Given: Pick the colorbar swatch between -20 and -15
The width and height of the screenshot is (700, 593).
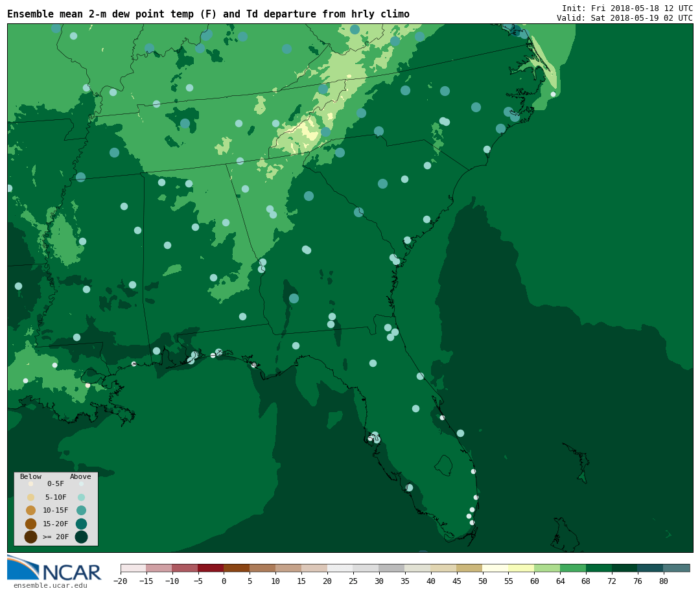Looking at the screenshot, I should pos(134,568).
